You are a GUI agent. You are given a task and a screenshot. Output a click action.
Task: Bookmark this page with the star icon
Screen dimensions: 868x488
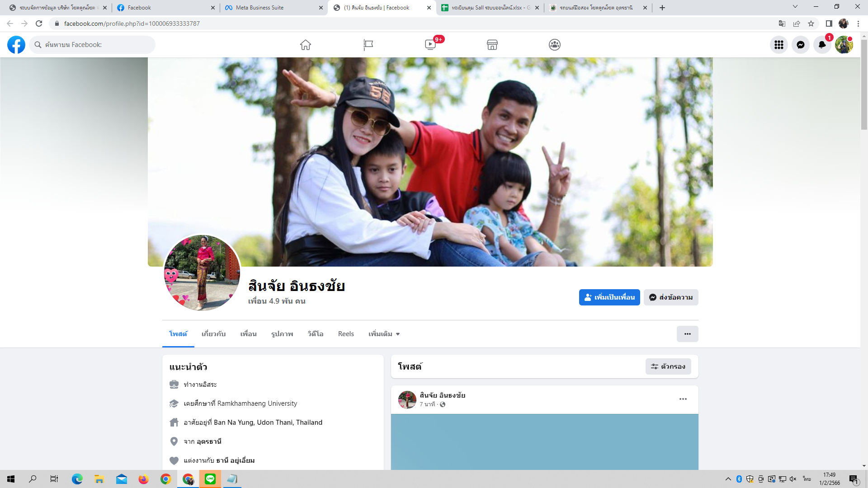pyautogui.click(x=811, y=23)
